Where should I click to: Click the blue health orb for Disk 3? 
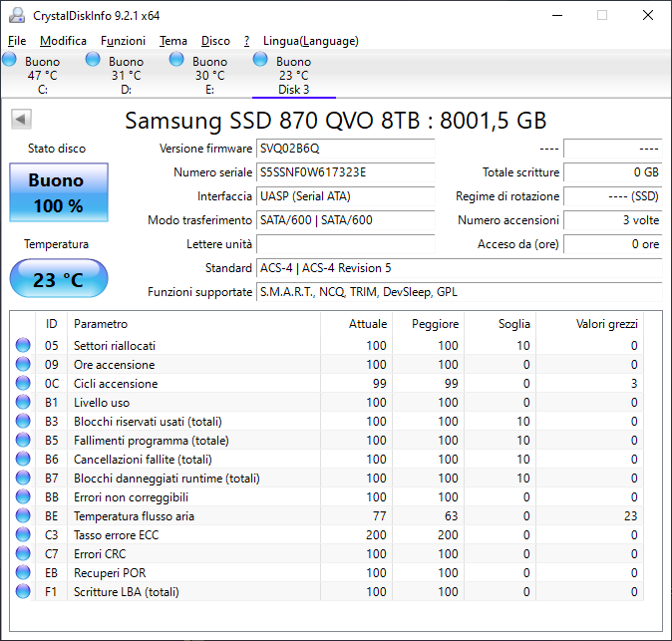[x=260, y=59]
